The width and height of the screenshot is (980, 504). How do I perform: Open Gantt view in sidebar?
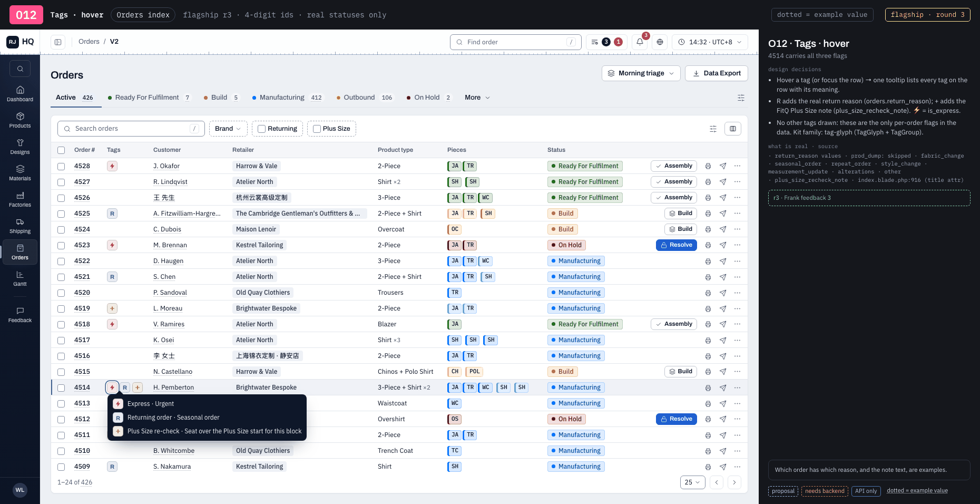pos(20,278)
